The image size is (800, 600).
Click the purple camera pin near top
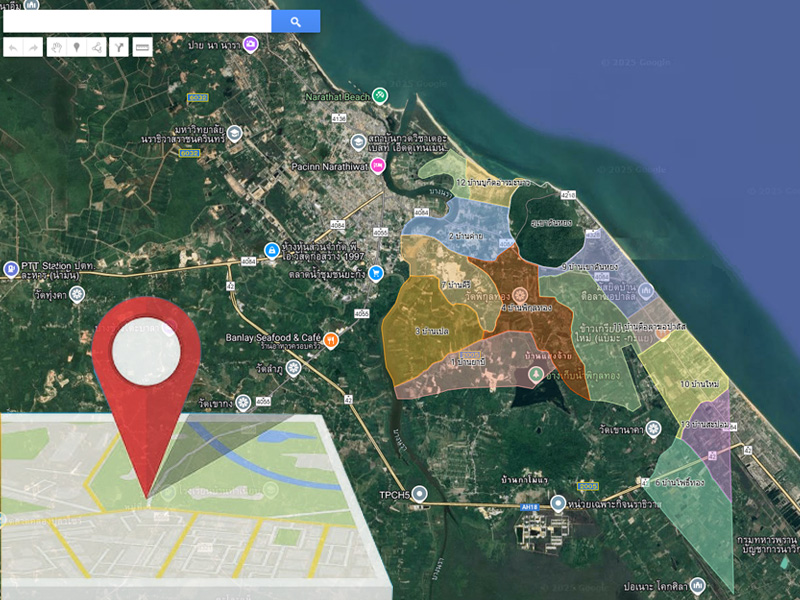coord(250,44)
